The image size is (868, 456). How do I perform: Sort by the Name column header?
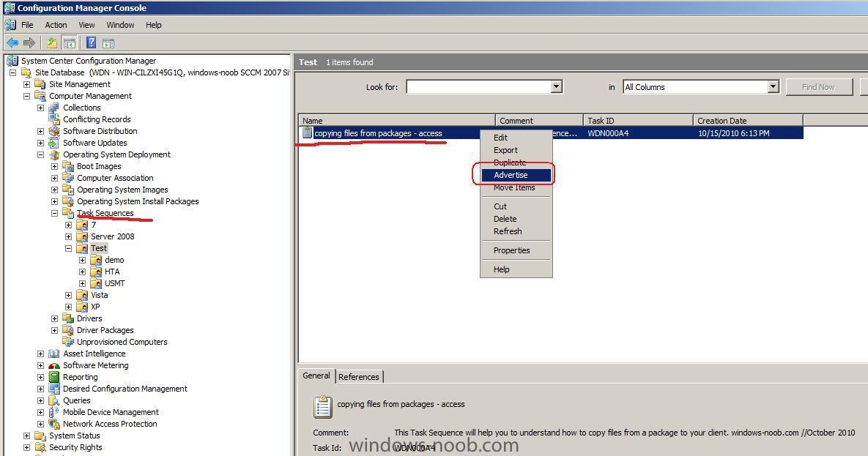pos(396,121)
